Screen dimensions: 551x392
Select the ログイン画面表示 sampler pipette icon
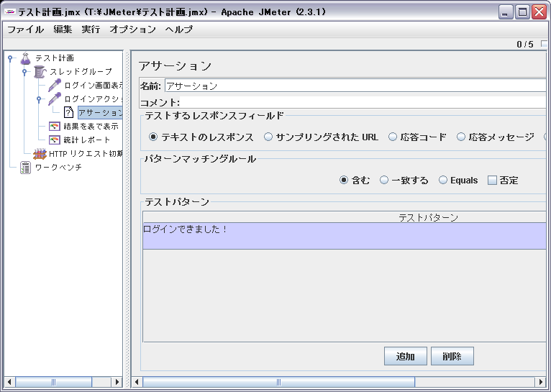click(x=54, y=86)
